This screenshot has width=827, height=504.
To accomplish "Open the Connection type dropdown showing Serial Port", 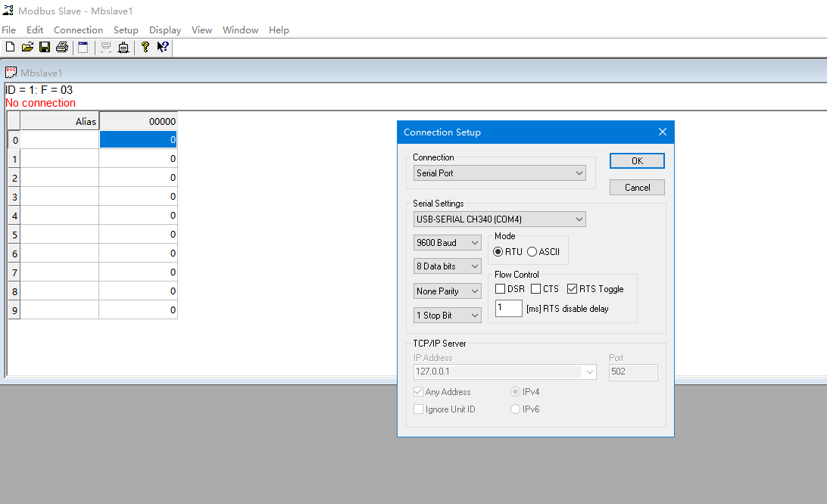I will pyautogui.click(x=500, y=173).
